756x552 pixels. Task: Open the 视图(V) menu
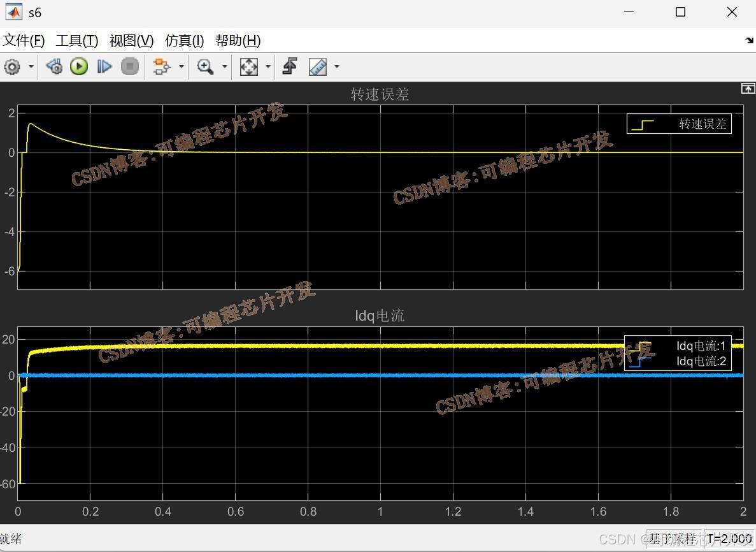click(131, 41)
